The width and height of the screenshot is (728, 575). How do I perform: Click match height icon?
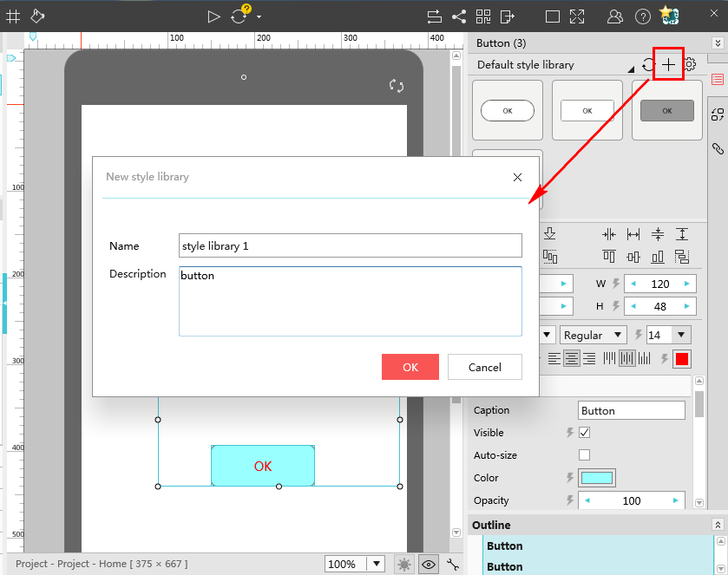point(681,234)
